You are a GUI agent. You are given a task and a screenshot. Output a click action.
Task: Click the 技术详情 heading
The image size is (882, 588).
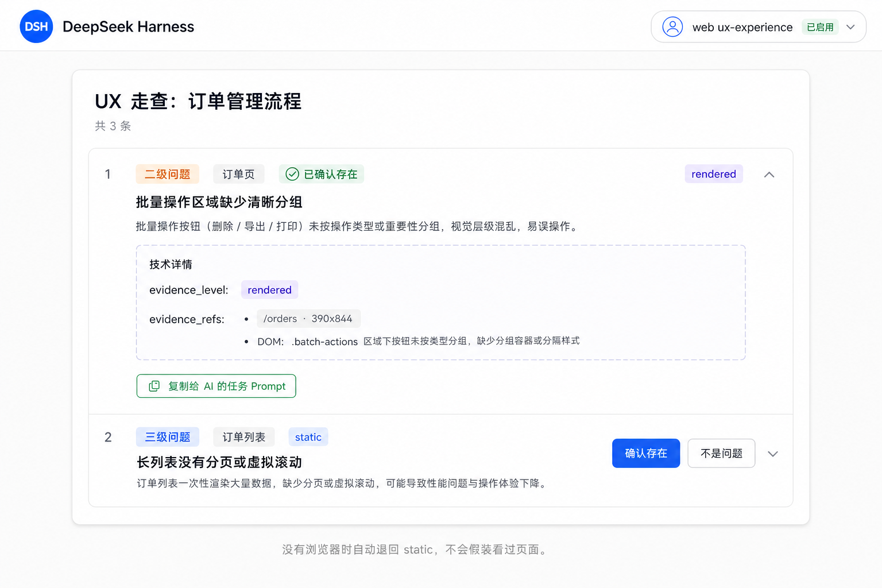pos(171,264)
